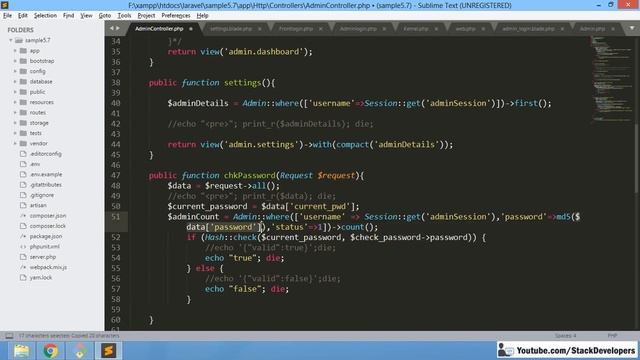
Task: Open the File menu
Action: click(x=7, y=16)
